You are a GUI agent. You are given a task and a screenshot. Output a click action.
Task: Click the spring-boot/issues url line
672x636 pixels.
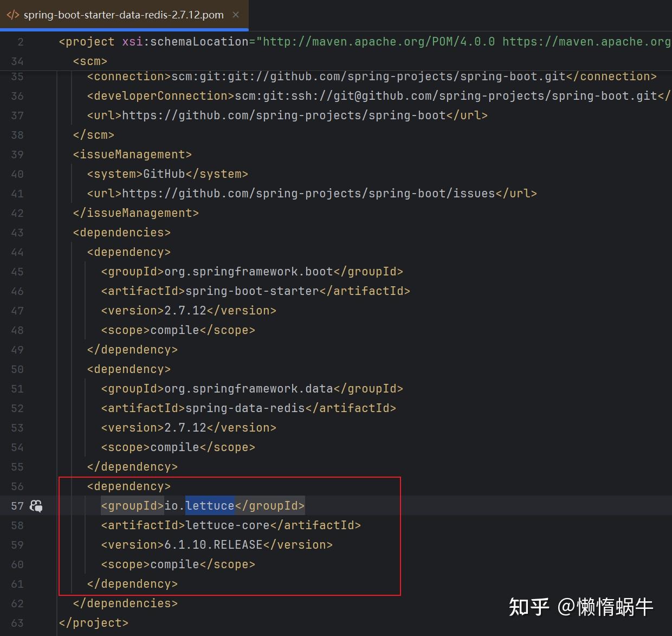click(x=312, y=194)
